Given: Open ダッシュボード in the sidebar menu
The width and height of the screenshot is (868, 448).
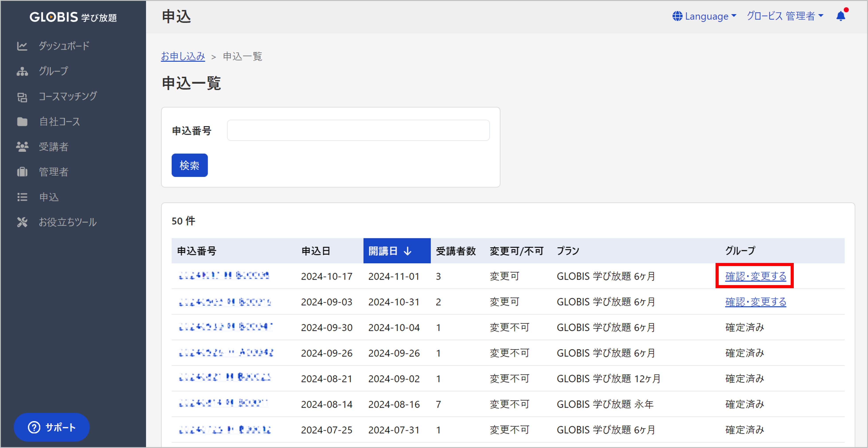Looking at the screenshot, I should coord(64,46).
